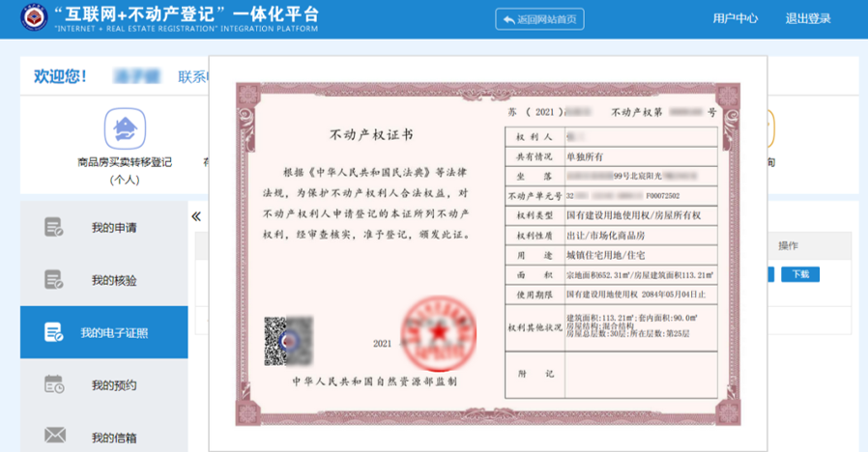
Task: Click the 欢迎您! greeting text
Action: [x=60, y=75]
